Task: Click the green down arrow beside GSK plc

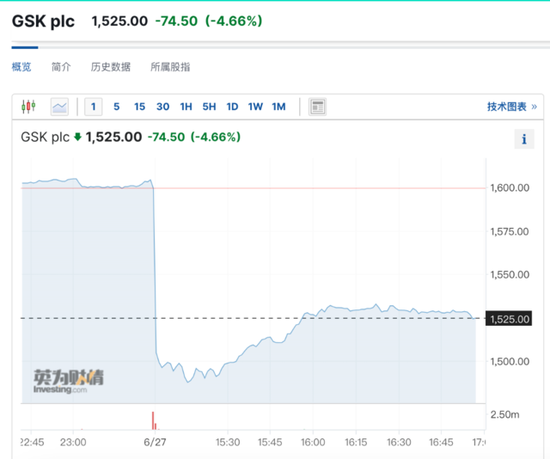Action: tap(78, 137)
